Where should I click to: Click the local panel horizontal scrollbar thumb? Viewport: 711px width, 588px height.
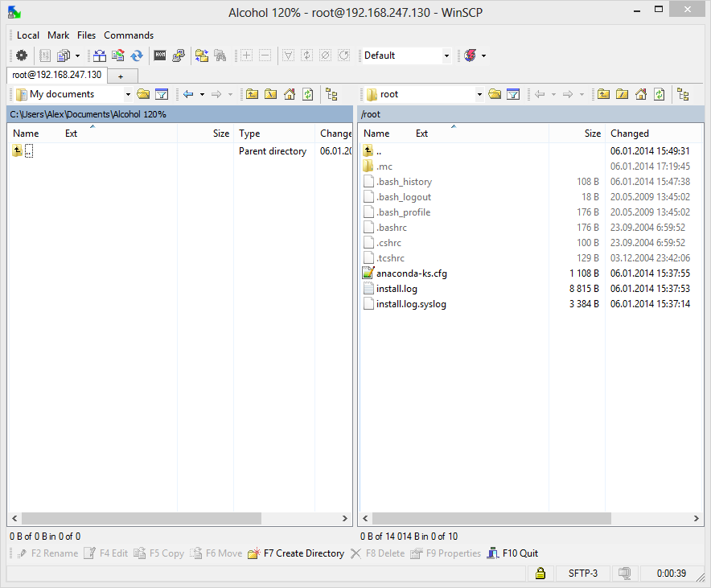coord(142,518)
